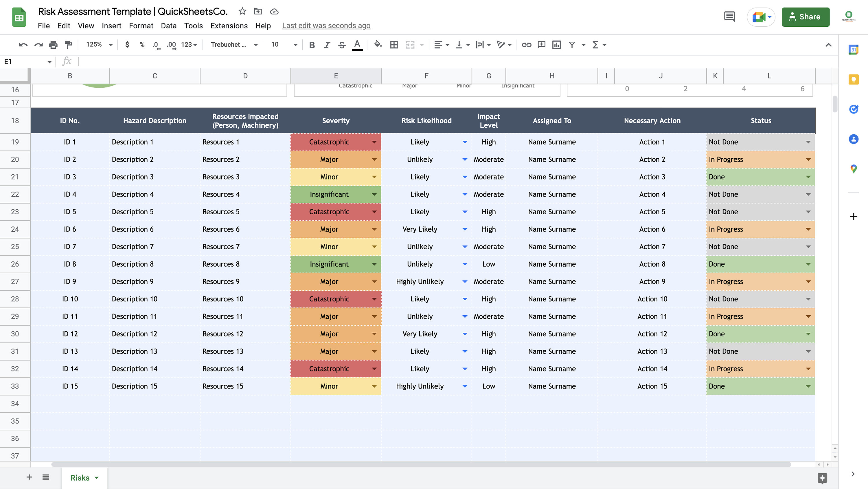Open Tasks from the side panel

[854, 109]
